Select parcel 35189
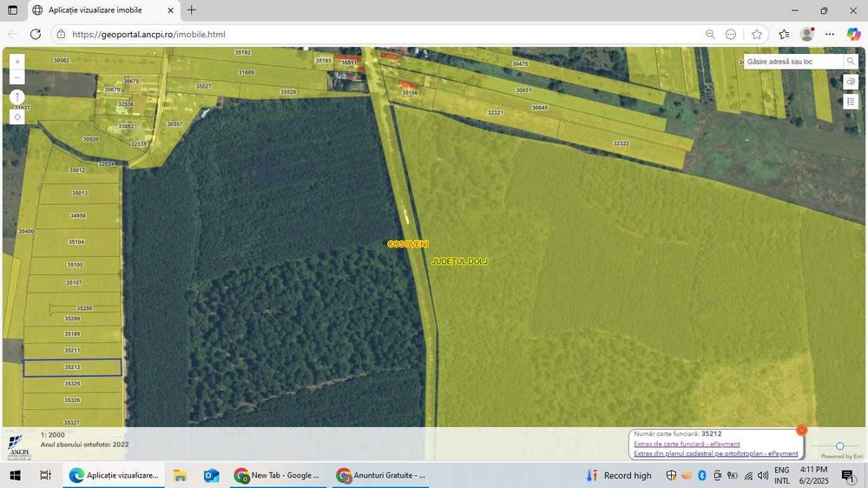 [x=72, y=334]
